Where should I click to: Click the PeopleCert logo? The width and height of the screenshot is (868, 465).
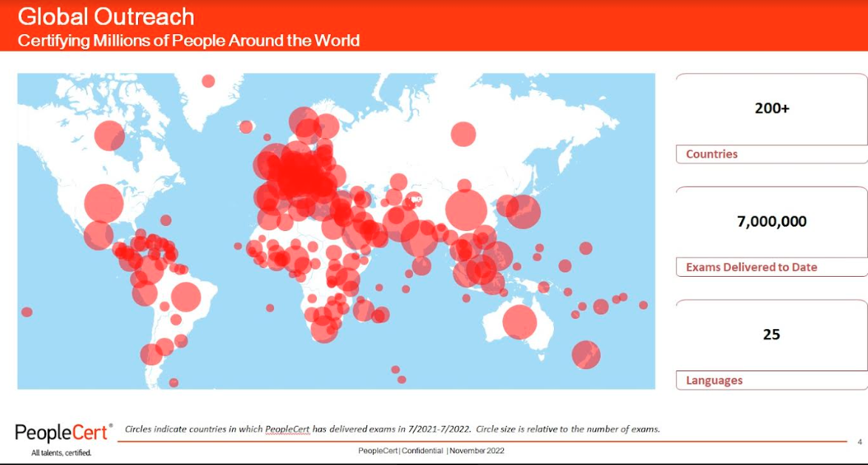(64, 433)
